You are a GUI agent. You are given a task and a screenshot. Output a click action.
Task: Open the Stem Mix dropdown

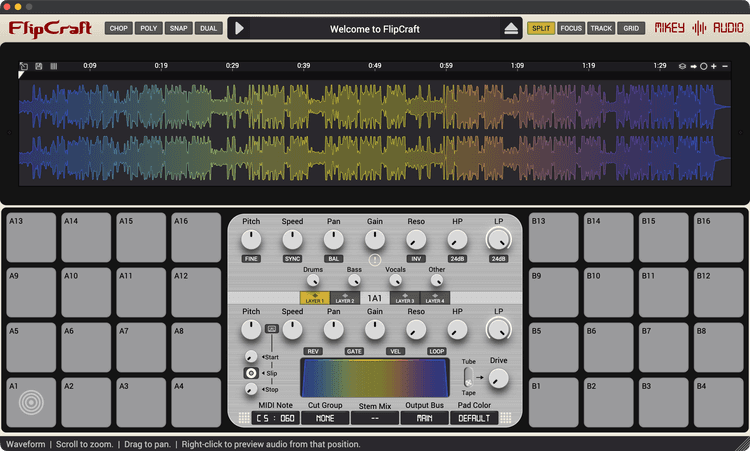(375, 418)
